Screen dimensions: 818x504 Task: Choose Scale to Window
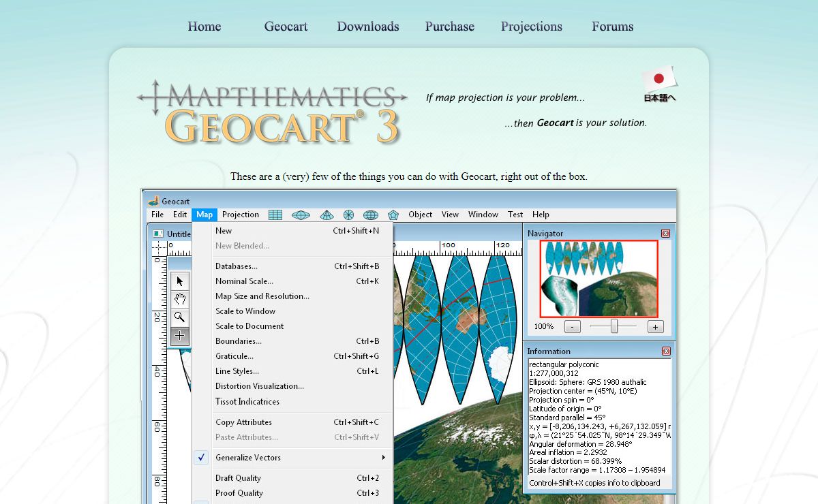pos(293,311)
